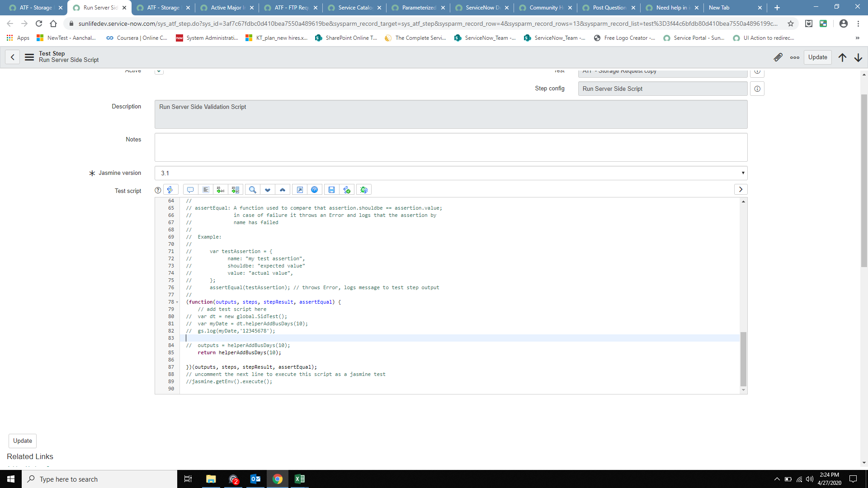This screenshot has width=868, height=488.
Task: Click the help question-mark icon beside the toolbar
Action: [158, 190]
